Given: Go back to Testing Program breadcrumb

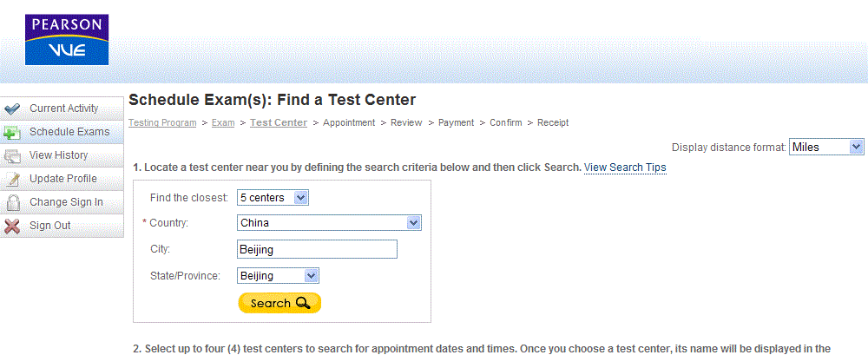Looking at the screenshot, I should pyautogui.click(x=162, y=122).
